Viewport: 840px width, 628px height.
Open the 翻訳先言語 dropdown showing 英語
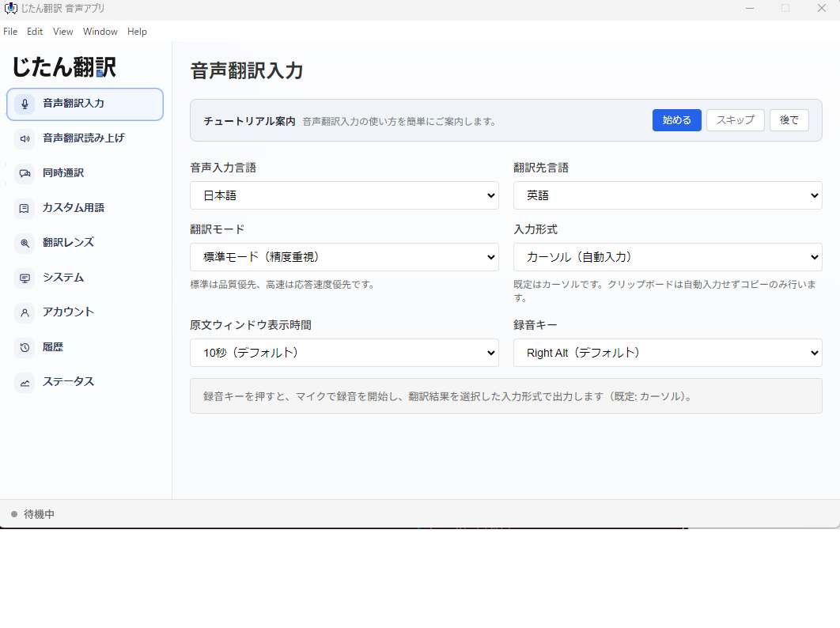click(x=668, y=195)
